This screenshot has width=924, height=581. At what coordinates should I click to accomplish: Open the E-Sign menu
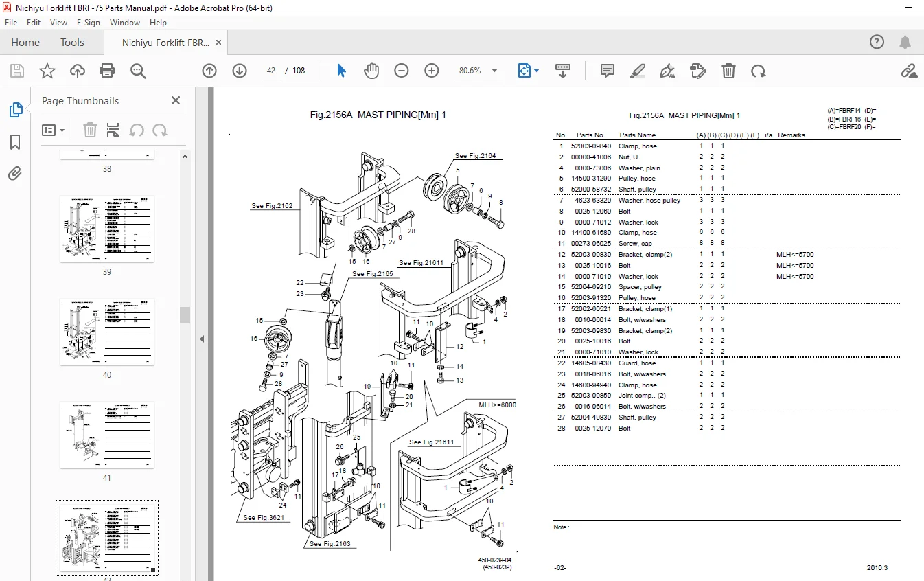89,23
